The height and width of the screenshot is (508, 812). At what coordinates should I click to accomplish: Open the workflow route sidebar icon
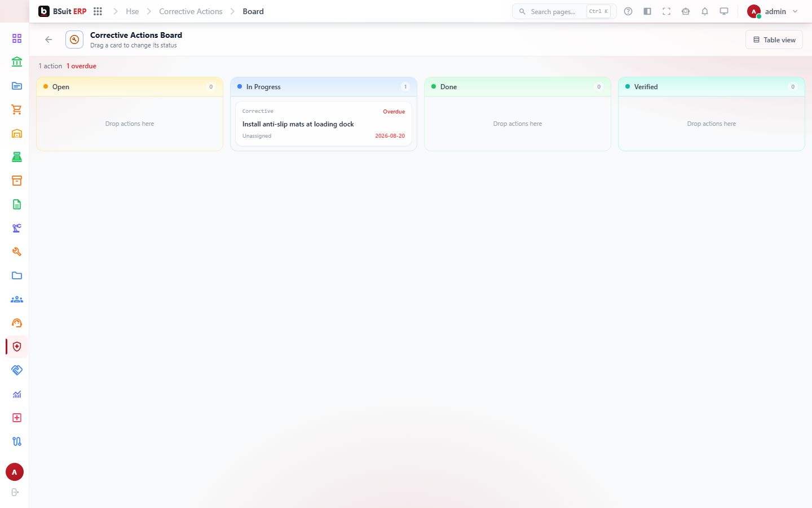pyautogui.click(x=17, y=441)
